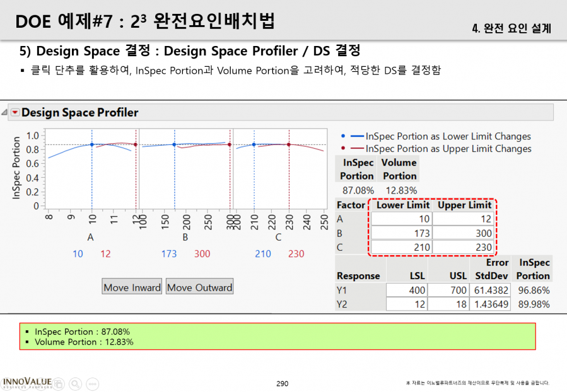Screen dimensions: 567x392
Task: Collapse the Design Space Profiler outline
Action: click(x=4, y=112)
